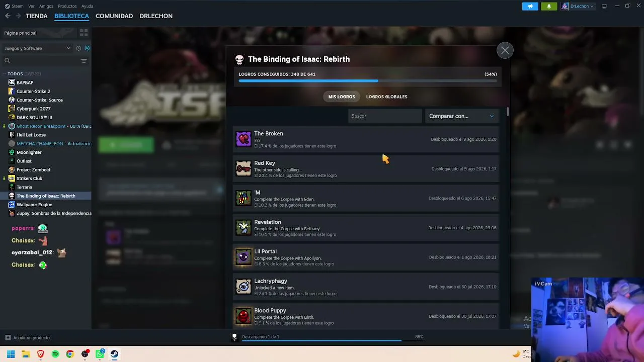644x362 pixels.
Task: Click Añadir un producto link
Action: coord(31,338)
